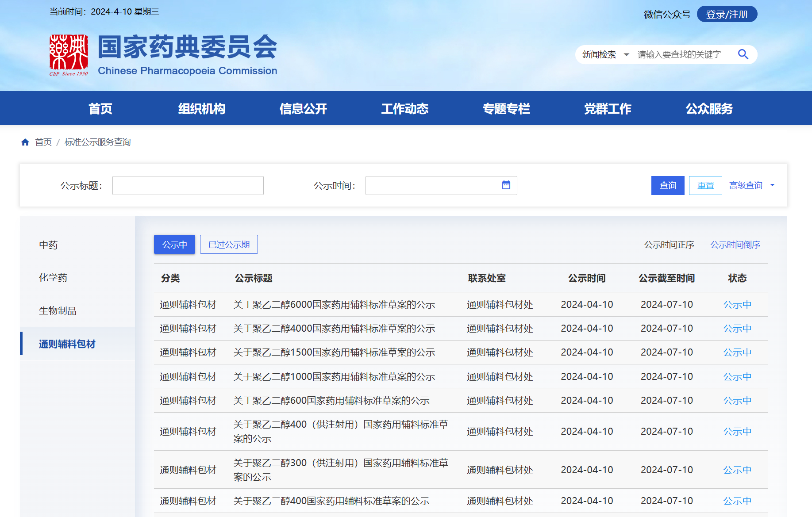
Task: Select 生物制品 category in sidebar
Action: point(58,311)
